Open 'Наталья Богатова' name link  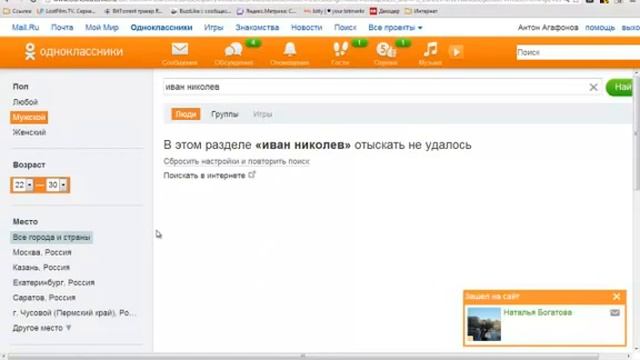point(538,312)
